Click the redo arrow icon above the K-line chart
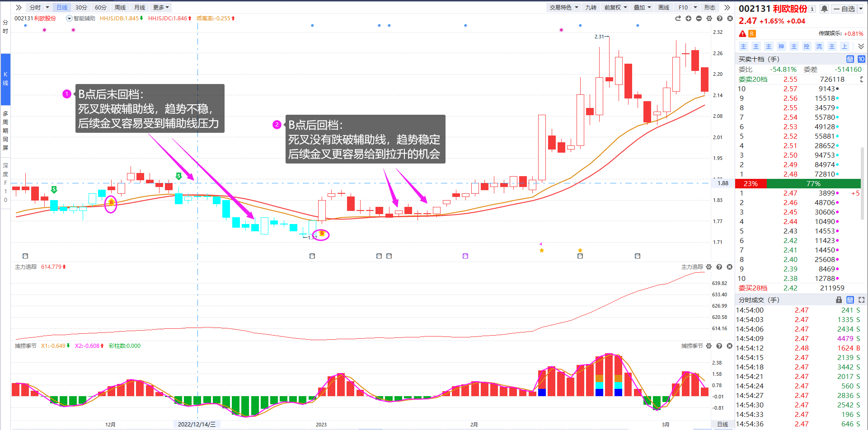This screenshot has height=430, width=868. [x=678, y=19]
